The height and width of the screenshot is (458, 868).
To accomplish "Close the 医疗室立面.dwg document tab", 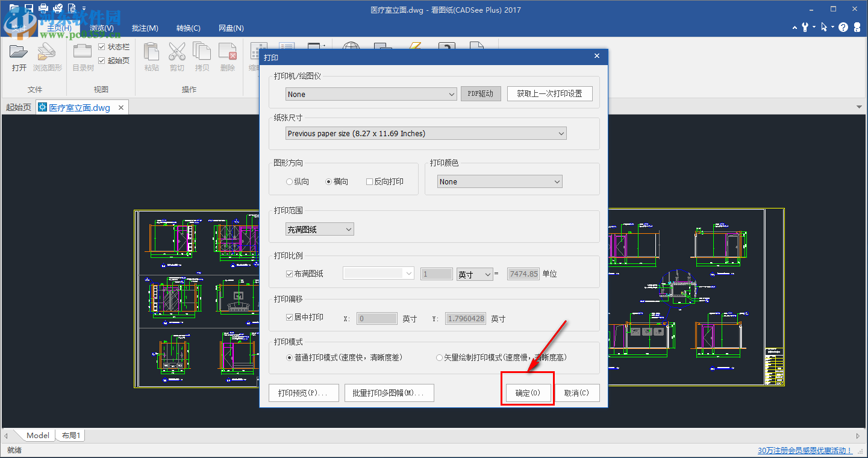I will click(x=121, y=108).
